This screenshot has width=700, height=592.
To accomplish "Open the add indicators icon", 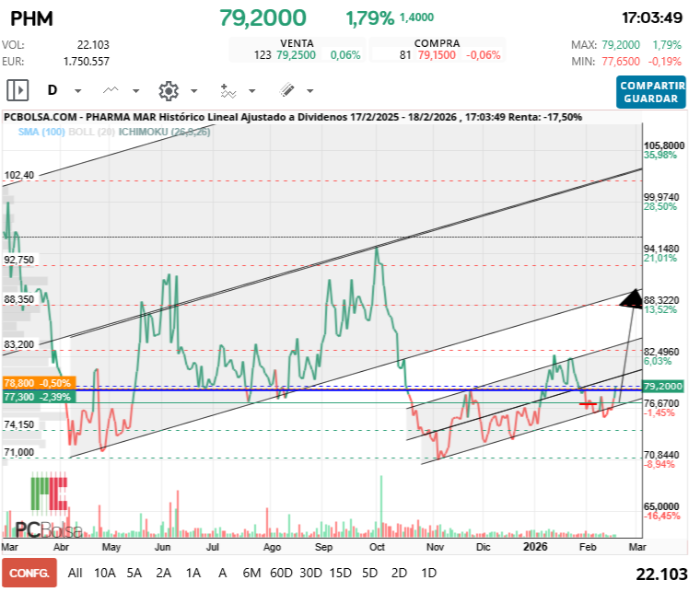I will 228,90.
